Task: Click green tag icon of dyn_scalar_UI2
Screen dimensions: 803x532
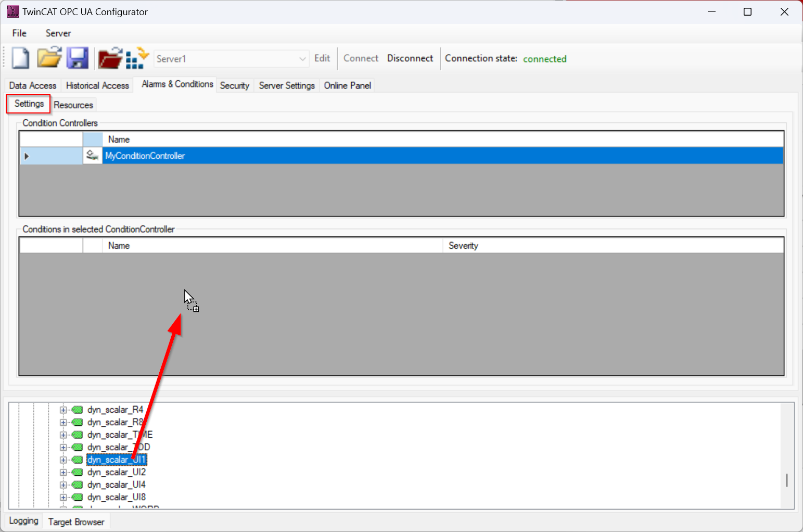Action: 77,472
